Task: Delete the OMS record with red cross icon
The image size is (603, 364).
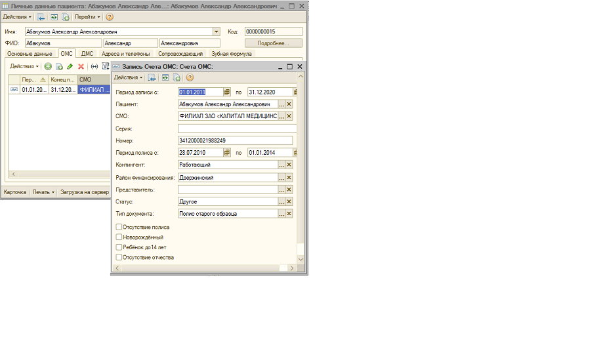Action: click(81, 66)
